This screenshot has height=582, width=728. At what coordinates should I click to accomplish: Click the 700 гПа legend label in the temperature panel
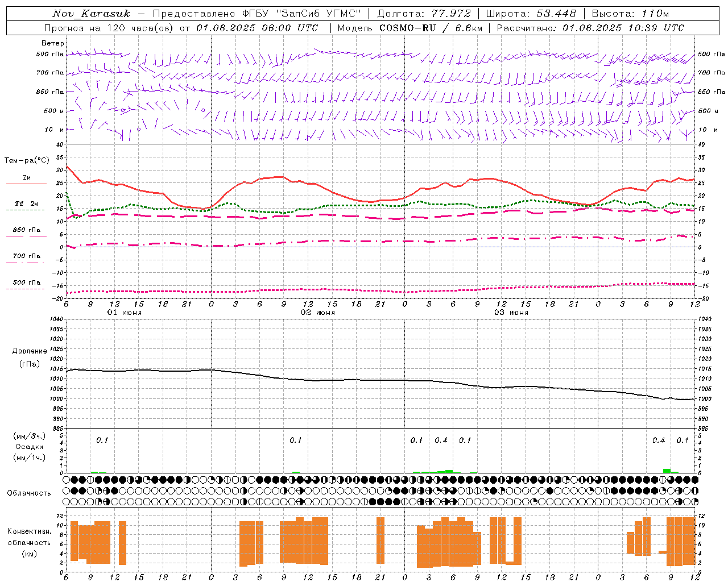click(27, 256)
